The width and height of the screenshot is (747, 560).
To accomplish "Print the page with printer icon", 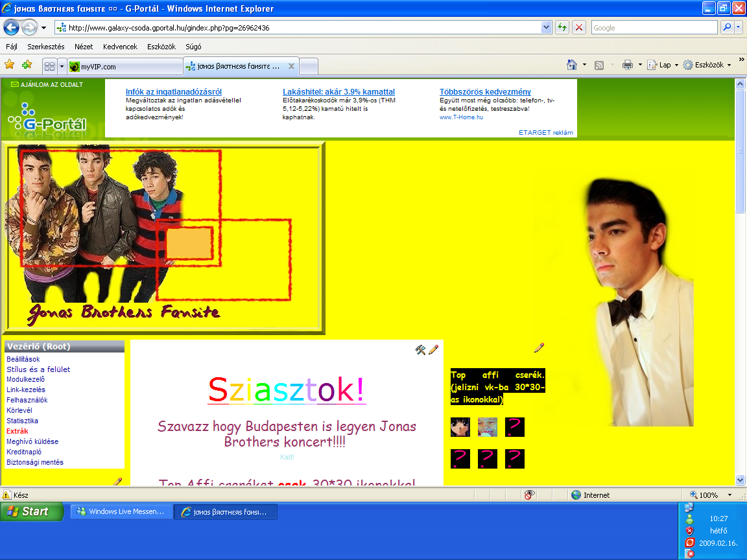I will click(x=628, y=65).
